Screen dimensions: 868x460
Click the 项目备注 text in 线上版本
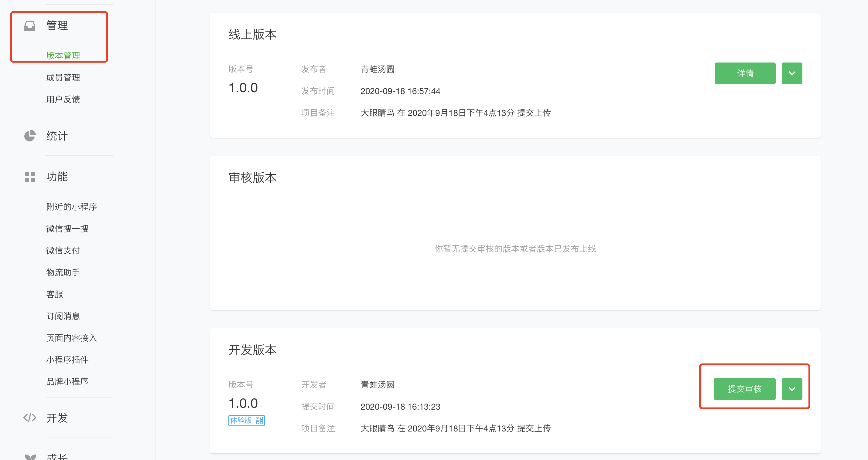456,113
